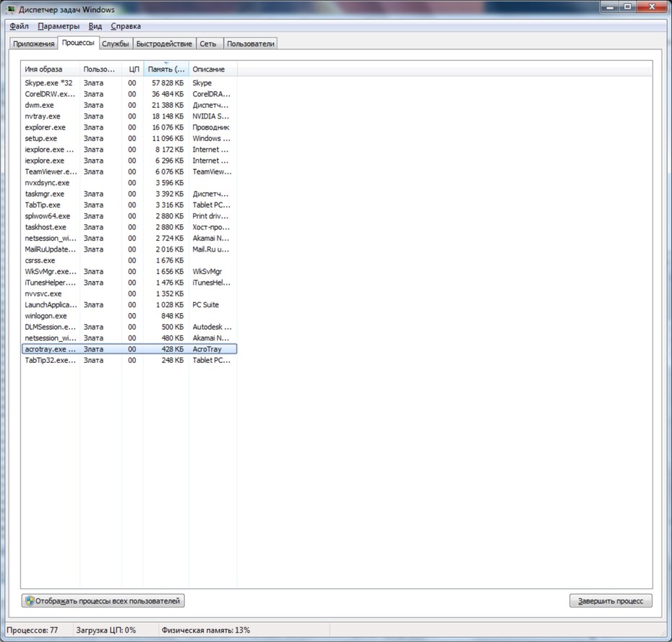Click the Процессов: 77 status entry
This screenshot has height=642, width=672.
tap(32, 630)
